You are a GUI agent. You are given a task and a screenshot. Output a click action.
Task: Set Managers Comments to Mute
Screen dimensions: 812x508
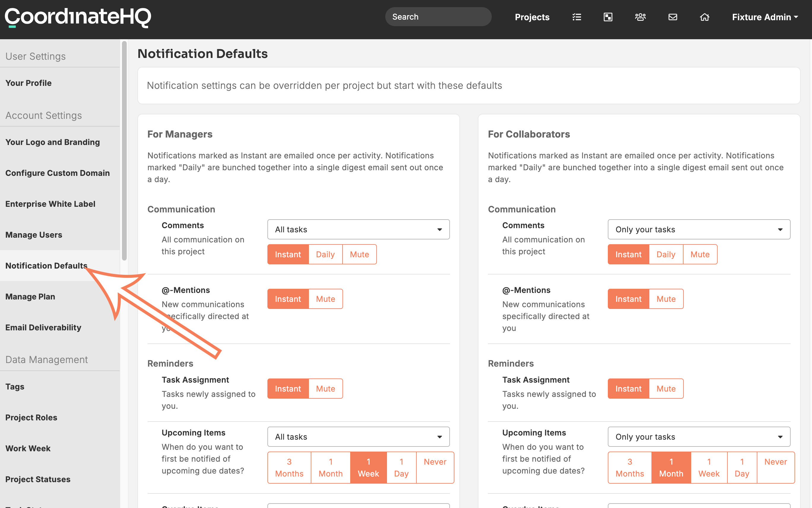(x=359, y=254)
